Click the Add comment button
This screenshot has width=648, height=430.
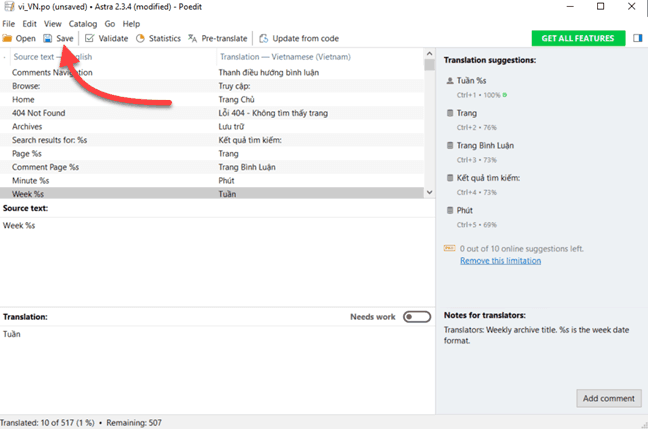click(x=608, y=398)
